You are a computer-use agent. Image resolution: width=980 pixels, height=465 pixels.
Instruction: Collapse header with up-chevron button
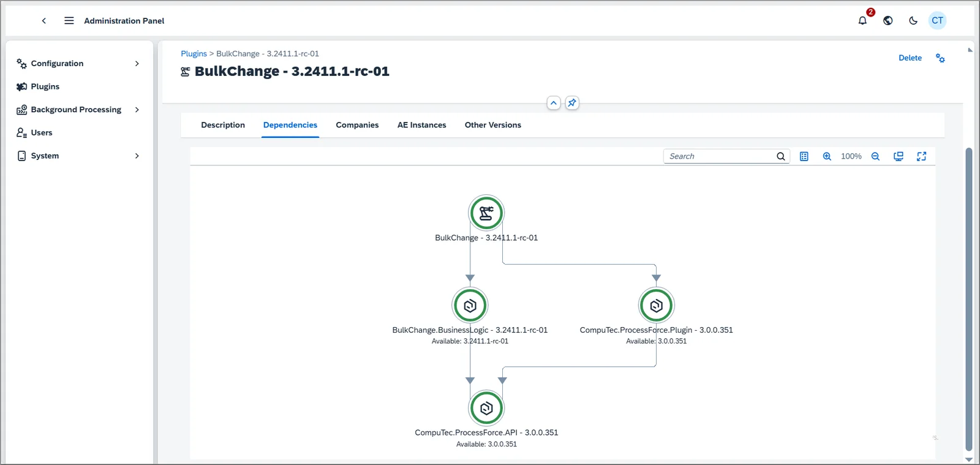coord(554,103)
